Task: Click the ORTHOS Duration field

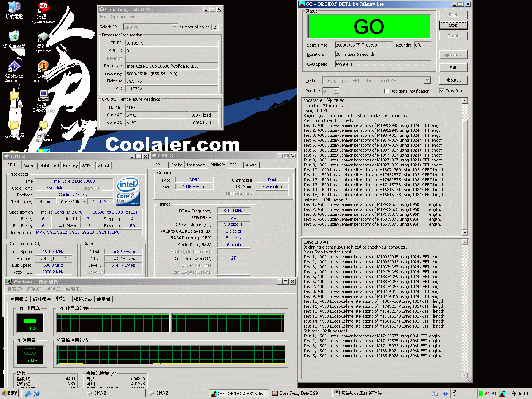Action: 383,54
